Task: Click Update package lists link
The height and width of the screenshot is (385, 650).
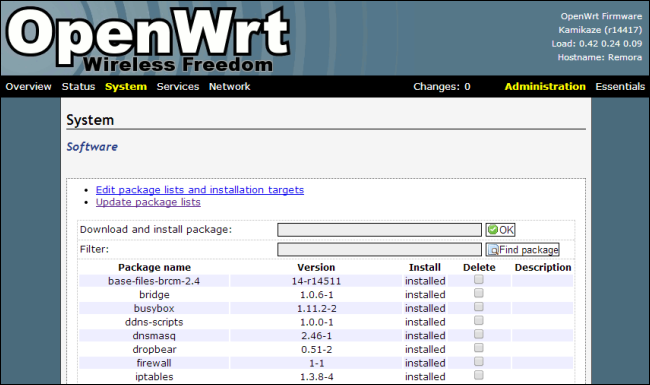Action: pos(148,202)
